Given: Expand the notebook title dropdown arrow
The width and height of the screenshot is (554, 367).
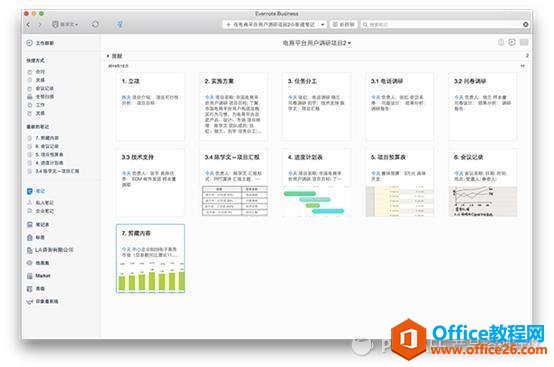Looking at the screenshot, I should (x=349, y=43).
